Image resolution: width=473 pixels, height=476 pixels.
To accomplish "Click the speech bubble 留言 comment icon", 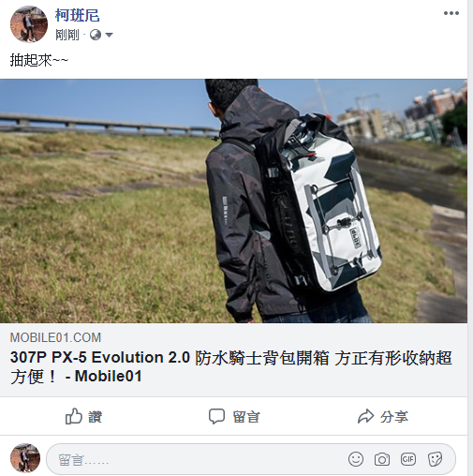I will [216, 416].
